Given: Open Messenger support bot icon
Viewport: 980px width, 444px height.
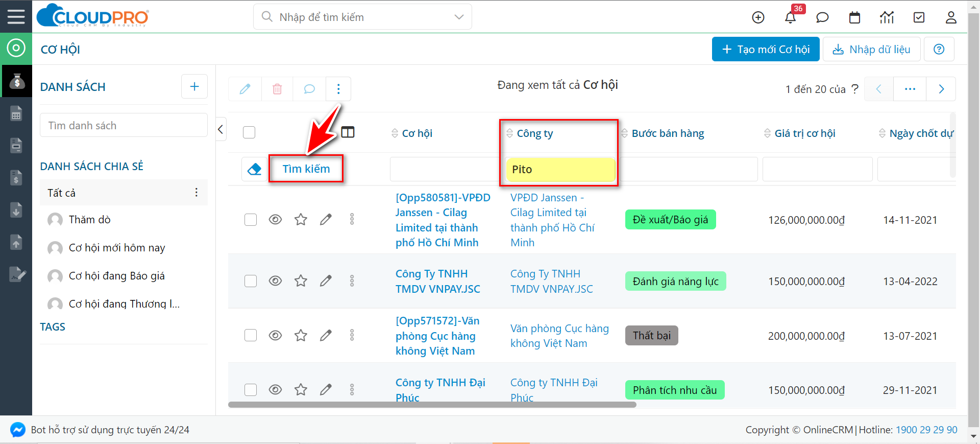Looking at the screenshot, I should coord(18,430).
